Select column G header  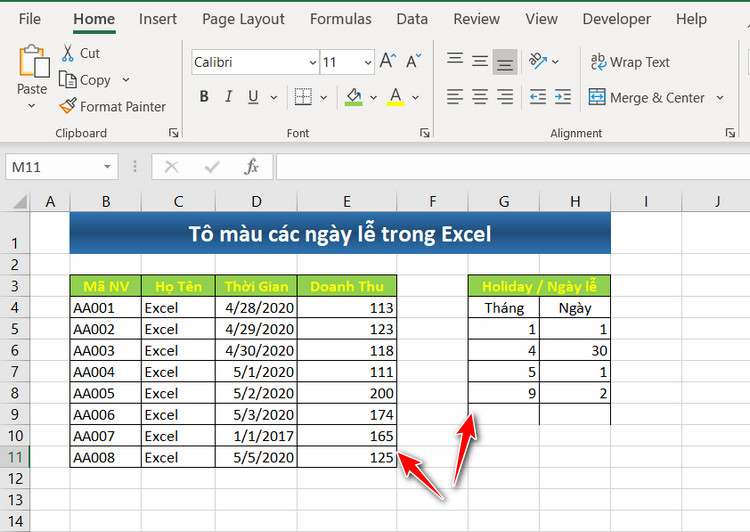(x=504, y=201)
